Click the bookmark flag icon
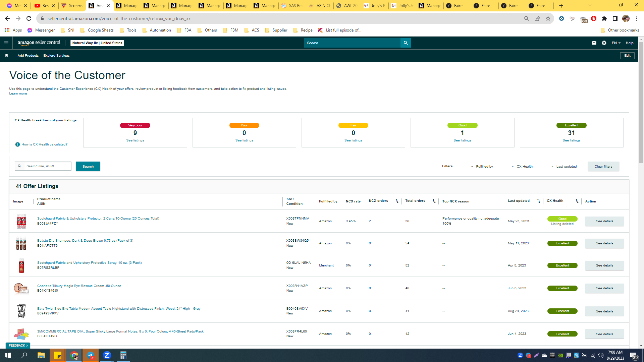 [6, 56]
